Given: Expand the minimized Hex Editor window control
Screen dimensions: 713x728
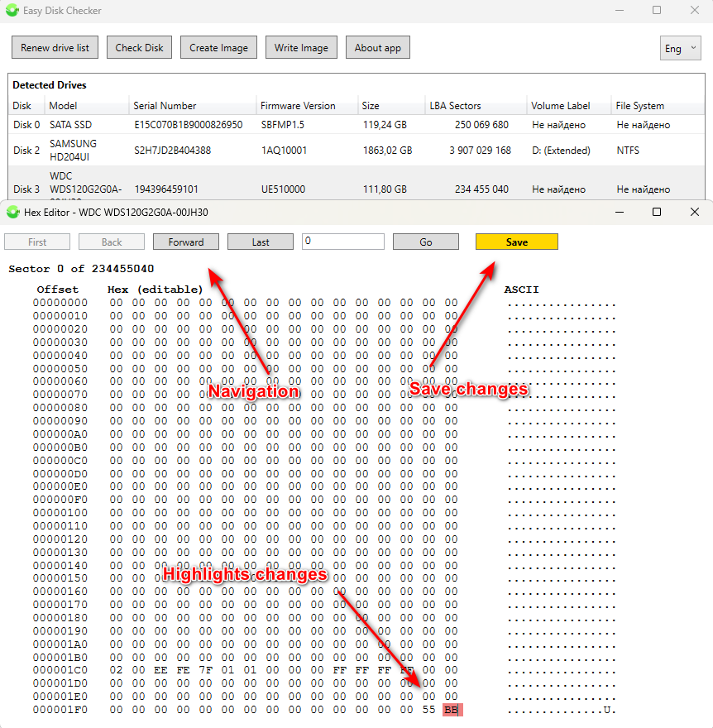Looking at the screenshot, I should (x=656, y=212).
